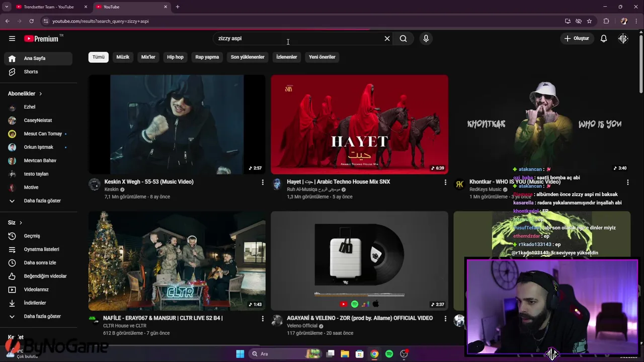Launch Spotify from the taskbar
The width and height of the screenshot is (644, 362).
[x=389, y=354]
